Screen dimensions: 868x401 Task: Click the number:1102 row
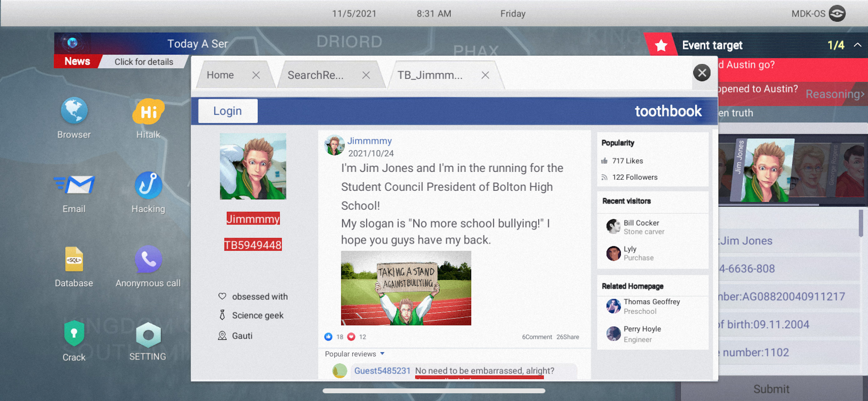click(788, 353)
